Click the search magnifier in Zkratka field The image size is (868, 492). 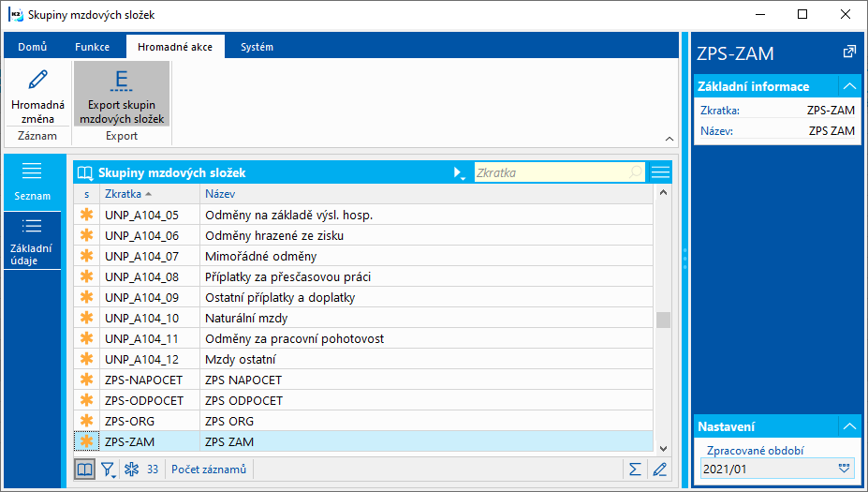coord(636,172)
